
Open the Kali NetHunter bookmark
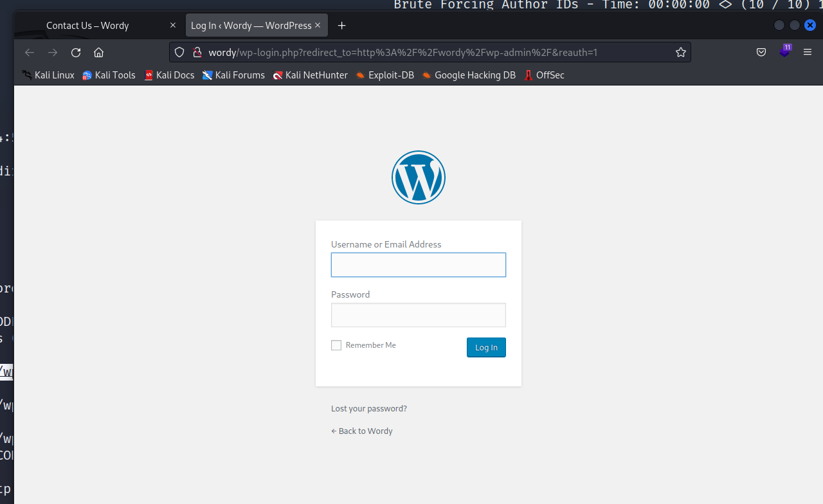coord(310,75)
